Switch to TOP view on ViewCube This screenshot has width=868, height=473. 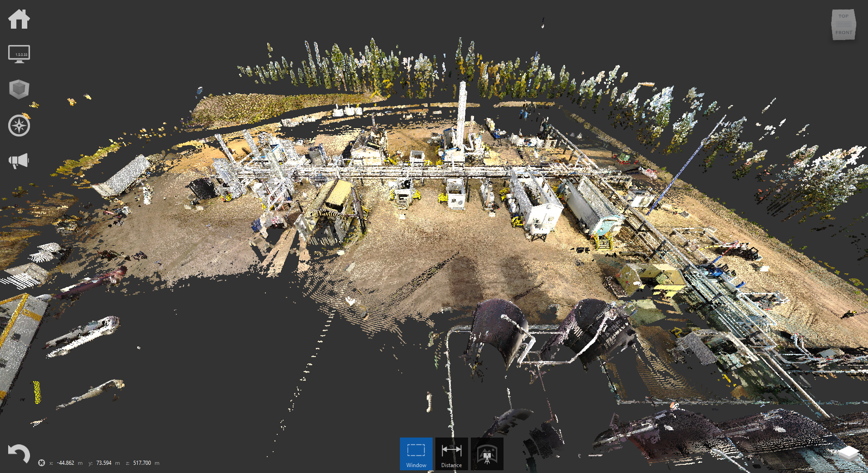click(843, 16)
